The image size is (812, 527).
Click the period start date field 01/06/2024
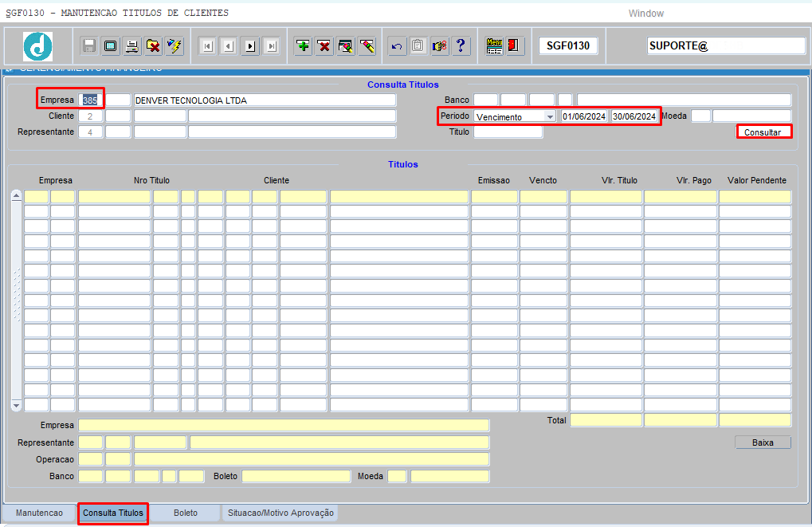(584, 116)
